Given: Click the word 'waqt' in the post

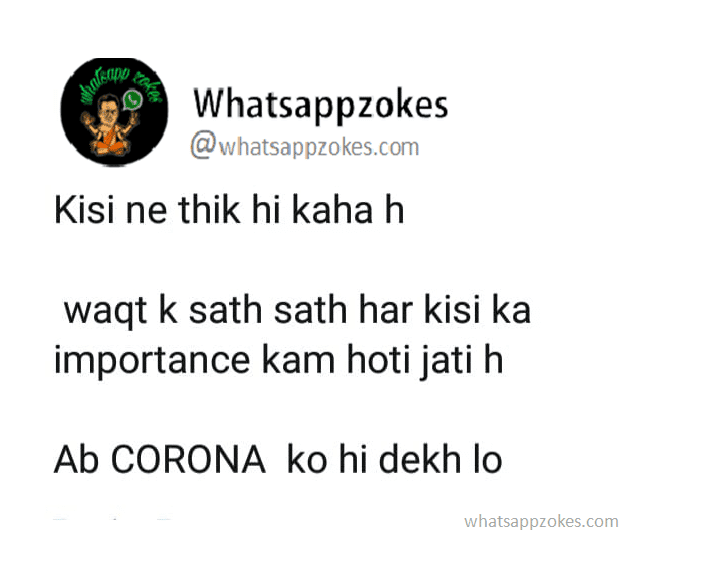Looking at the screenshot, I should (105, 312).
